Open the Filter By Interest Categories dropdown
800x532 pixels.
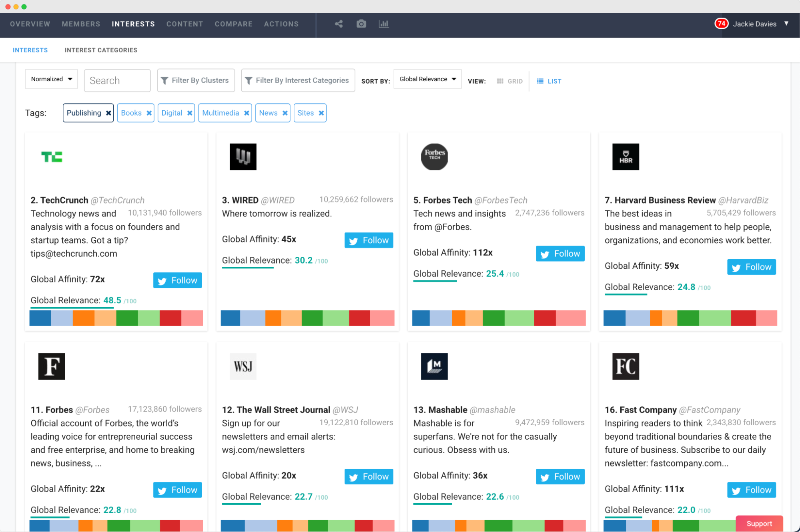tap(298, 80)
